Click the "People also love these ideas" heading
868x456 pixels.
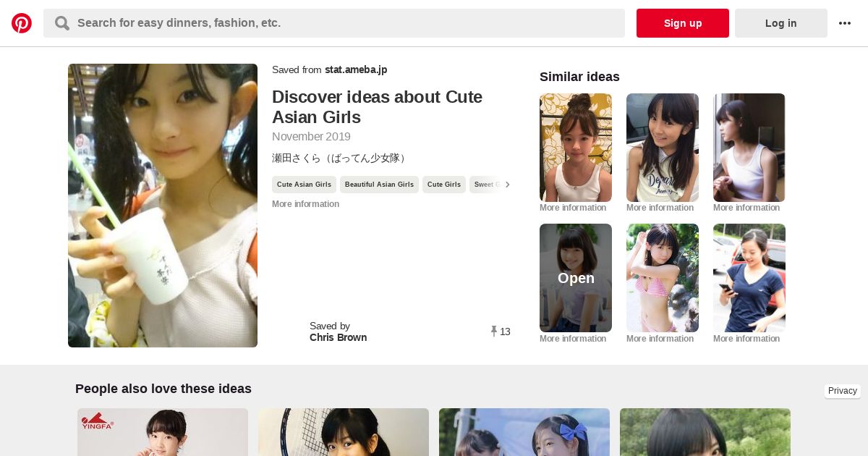163,389
